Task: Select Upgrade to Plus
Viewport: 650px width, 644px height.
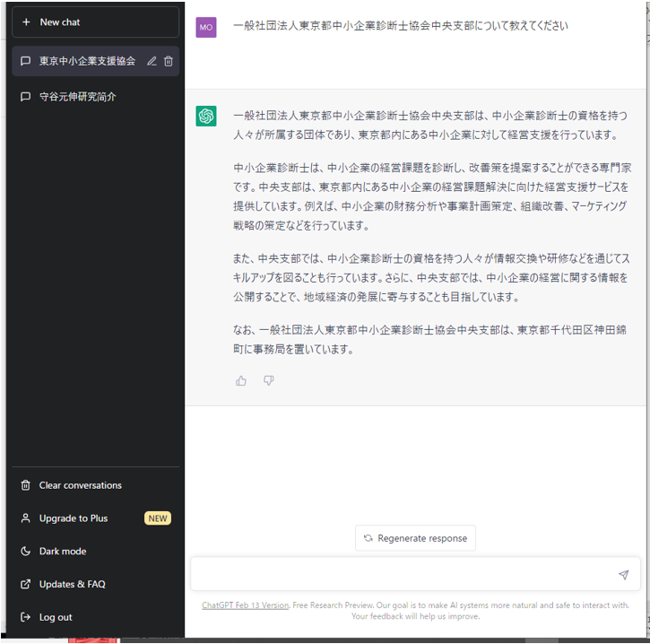Action: coord(95,518)
